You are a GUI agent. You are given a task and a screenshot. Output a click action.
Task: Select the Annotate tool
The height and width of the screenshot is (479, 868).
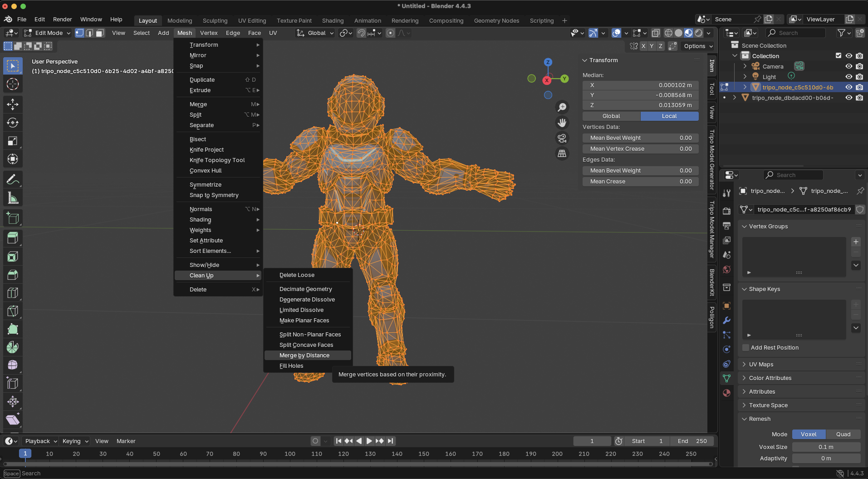pyautogui.click(x=13, y=180)
